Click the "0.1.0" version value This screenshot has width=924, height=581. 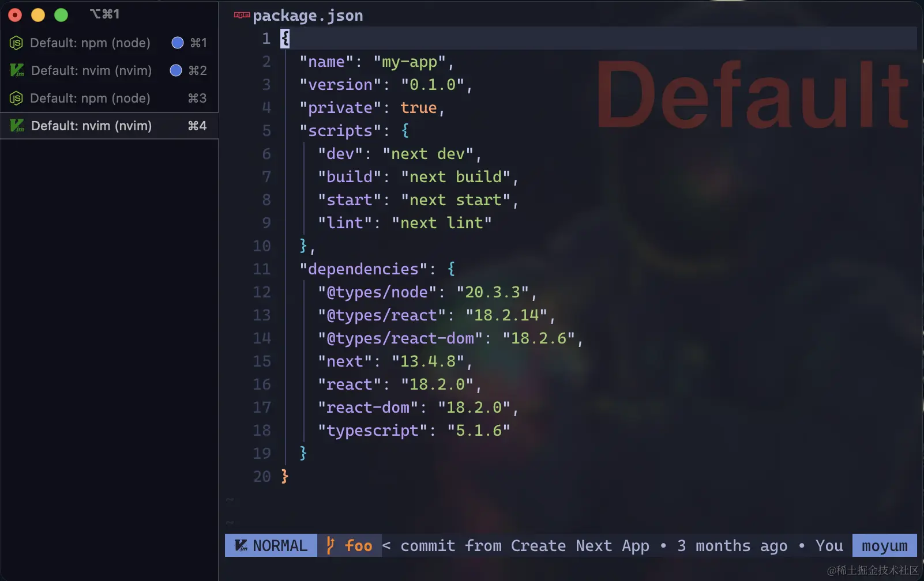433,85
